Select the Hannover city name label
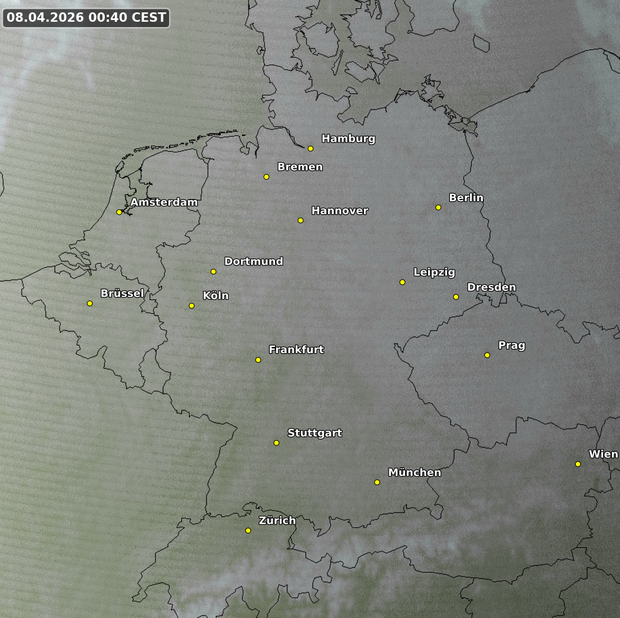Image resolution: width=620 pixels, height=618 pixels. pos(339,210)
